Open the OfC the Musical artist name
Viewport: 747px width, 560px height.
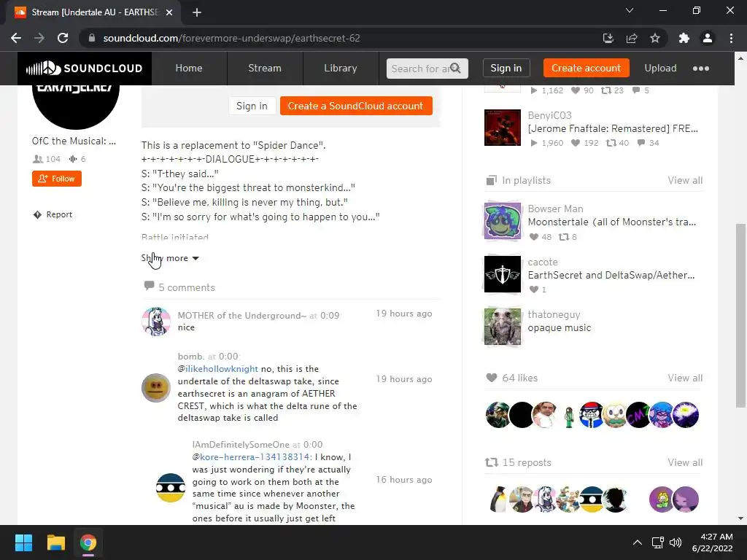(74, 141)
